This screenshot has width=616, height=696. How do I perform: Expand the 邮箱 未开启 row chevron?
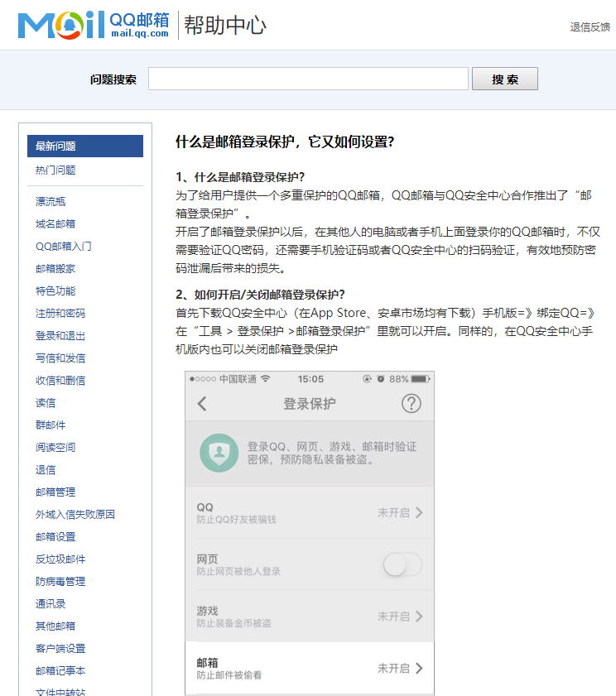pos(419,668)
